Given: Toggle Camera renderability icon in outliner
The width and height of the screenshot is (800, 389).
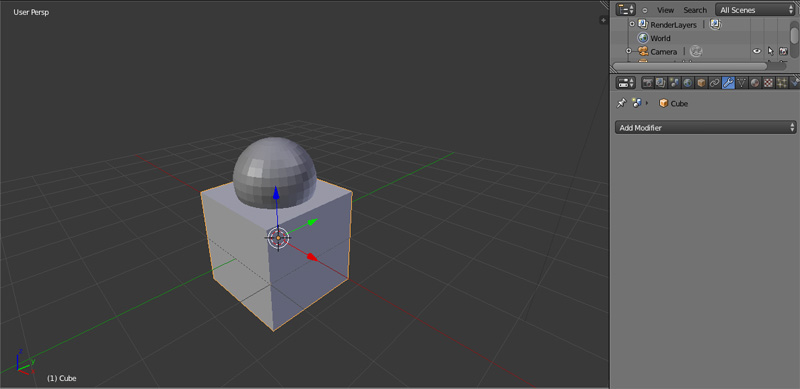Looking at the screenshot, I should coord(784,52).
